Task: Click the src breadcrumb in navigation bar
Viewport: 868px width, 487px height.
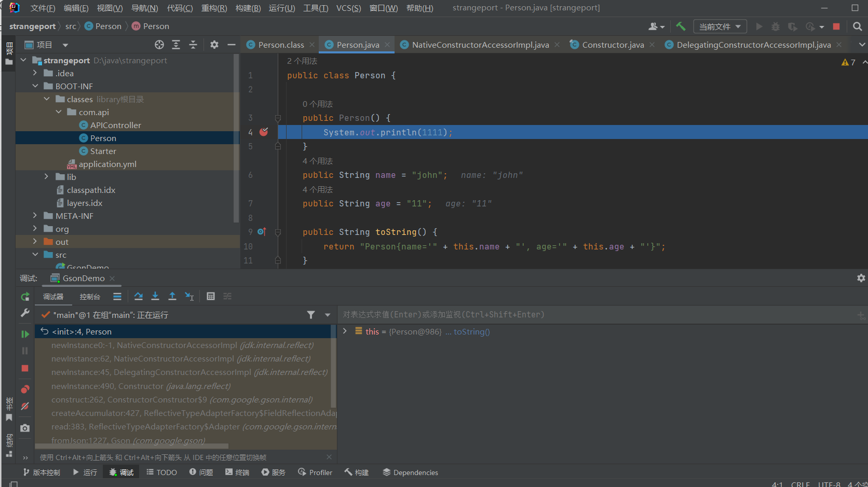Action: (71, 26)
